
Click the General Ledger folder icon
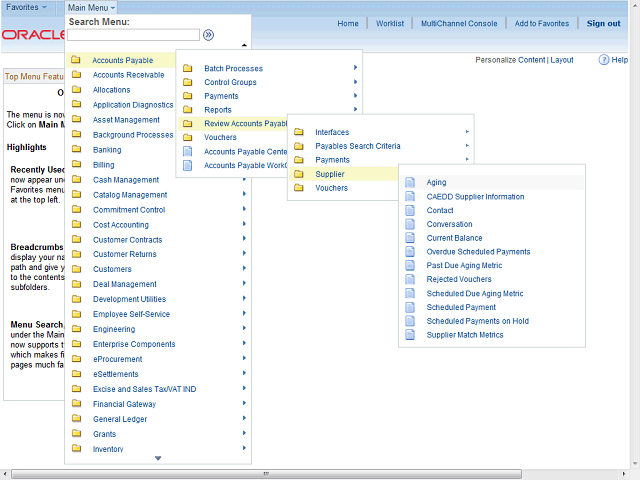point(76,419)
